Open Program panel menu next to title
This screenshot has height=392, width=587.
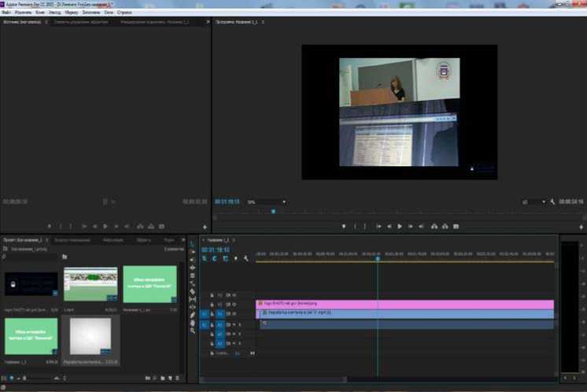click(x=263, y=22)
